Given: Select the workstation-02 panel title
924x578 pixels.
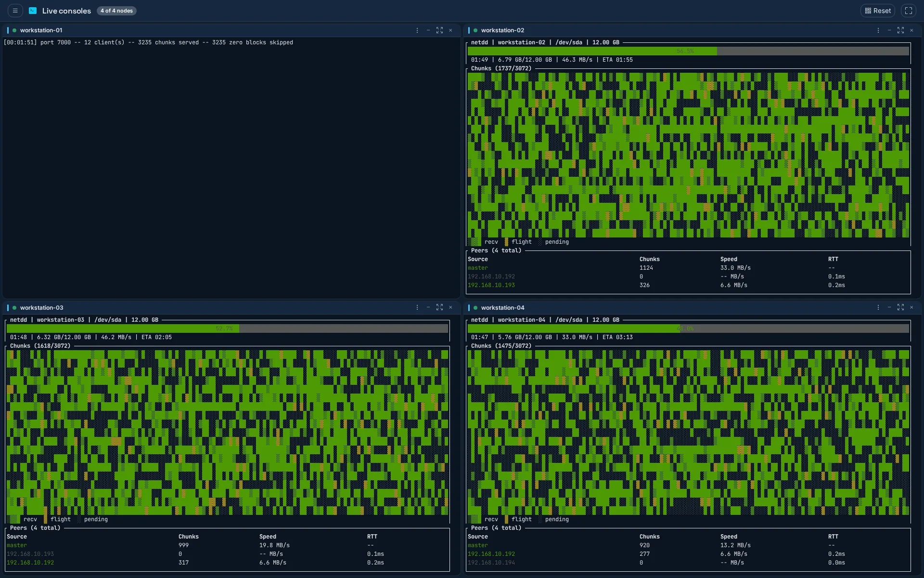Looking at the screenshot, I should pos(502,30).
